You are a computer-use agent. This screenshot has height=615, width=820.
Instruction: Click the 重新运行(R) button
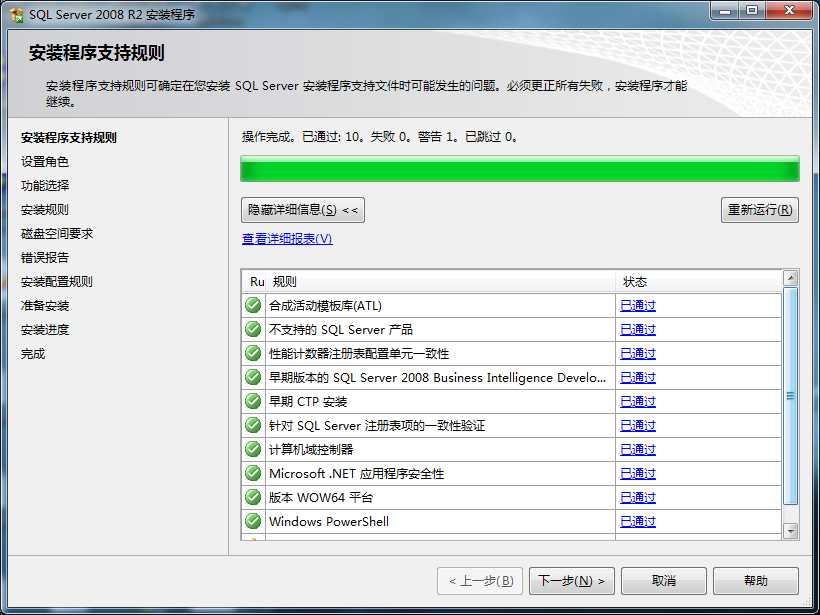[759, 210]
